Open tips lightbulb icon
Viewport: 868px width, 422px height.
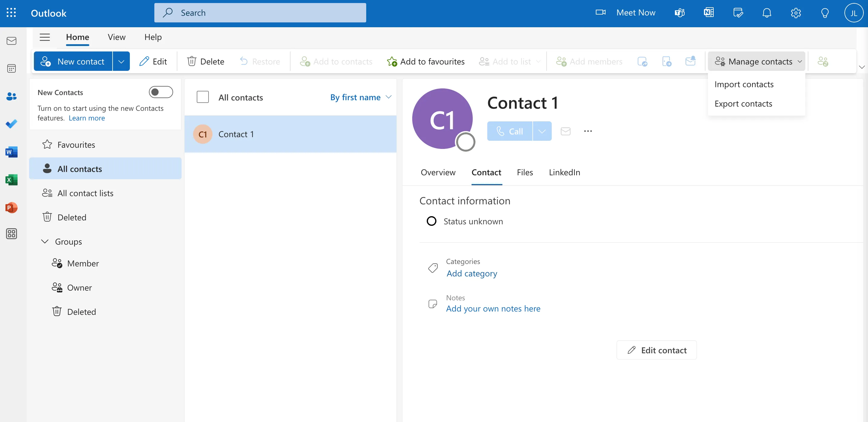[824, 13]
